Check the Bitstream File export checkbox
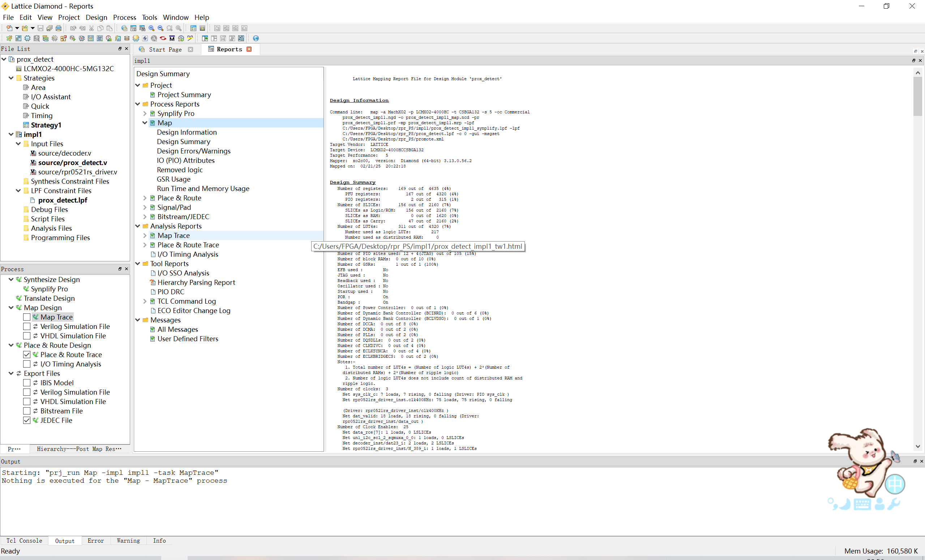Screen dimensions: 925x560 [27, 411]
